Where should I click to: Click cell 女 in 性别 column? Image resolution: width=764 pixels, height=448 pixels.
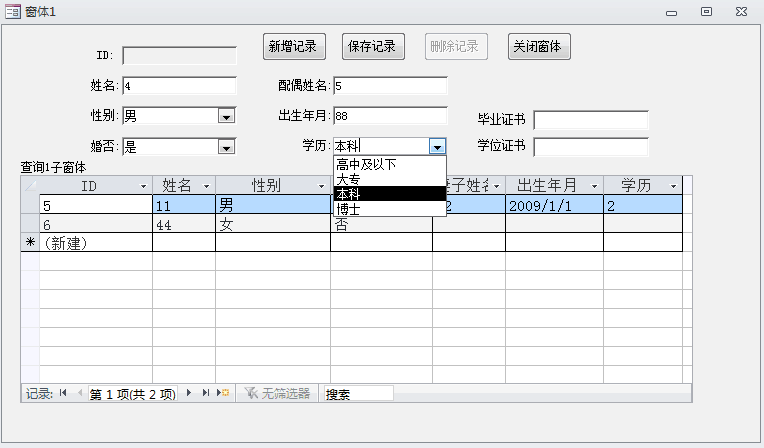273,224
